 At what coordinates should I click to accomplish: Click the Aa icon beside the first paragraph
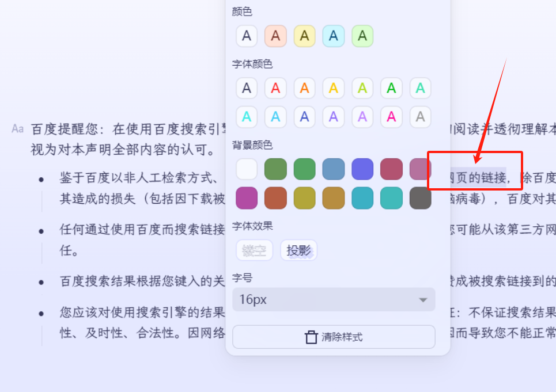18,128
